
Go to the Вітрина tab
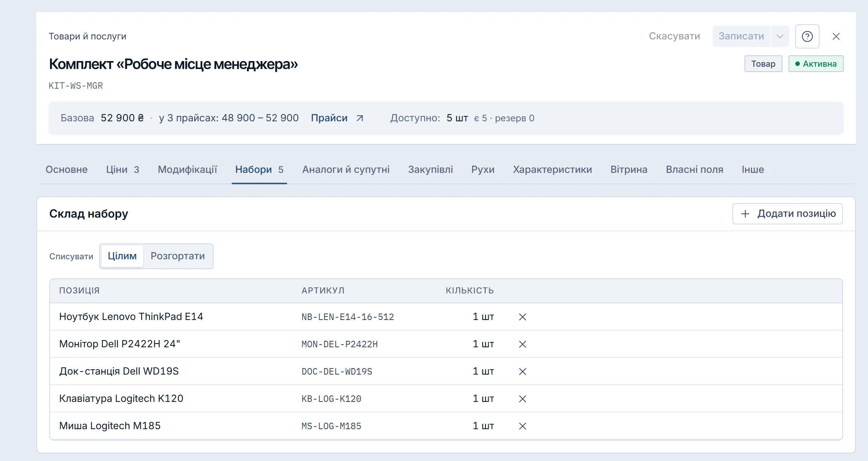[x=629, y=169]
